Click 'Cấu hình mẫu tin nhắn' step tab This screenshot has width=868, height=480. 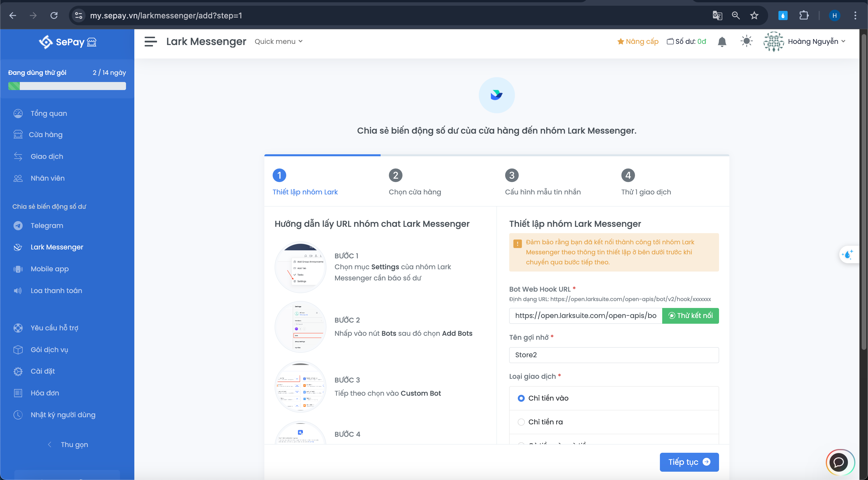click(543, 192)
